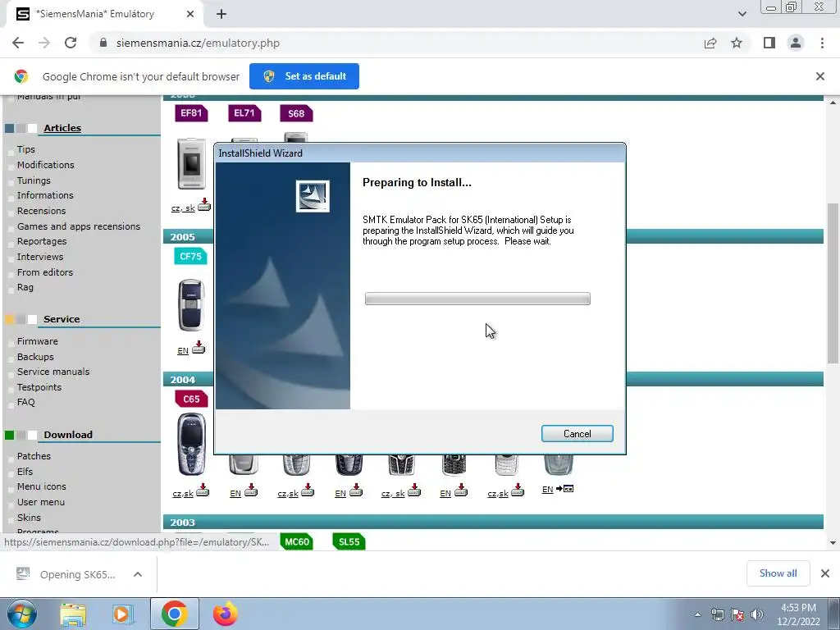The image size is (840, 630).
Task: Open the Windows Start menu
Action: 21,614
